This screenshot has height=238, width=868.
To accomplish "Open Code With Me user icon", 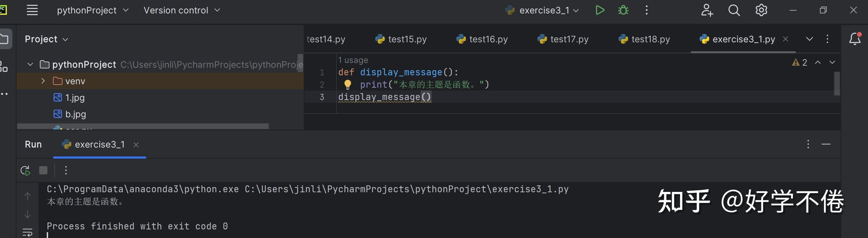I will (x=706, y=10).
